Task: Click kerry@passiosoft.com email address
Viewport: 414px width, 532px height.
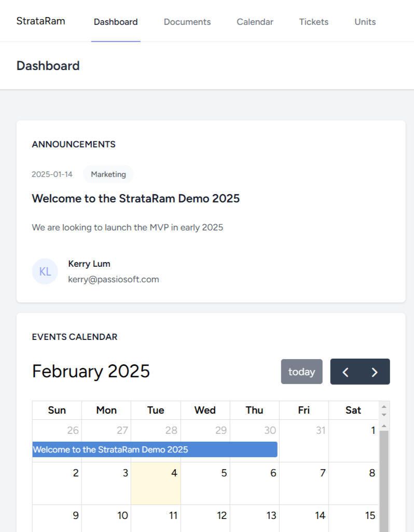Action: coord(113,279)
